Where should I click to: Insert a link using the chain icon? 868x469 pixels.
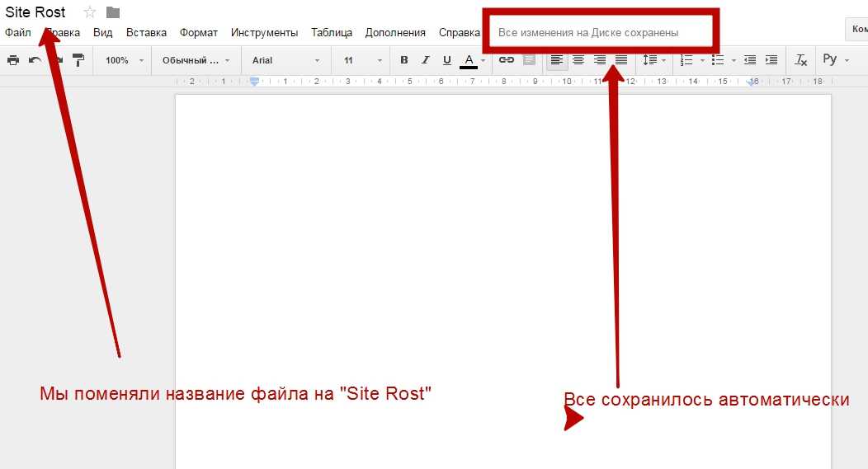tap(507, 60)
